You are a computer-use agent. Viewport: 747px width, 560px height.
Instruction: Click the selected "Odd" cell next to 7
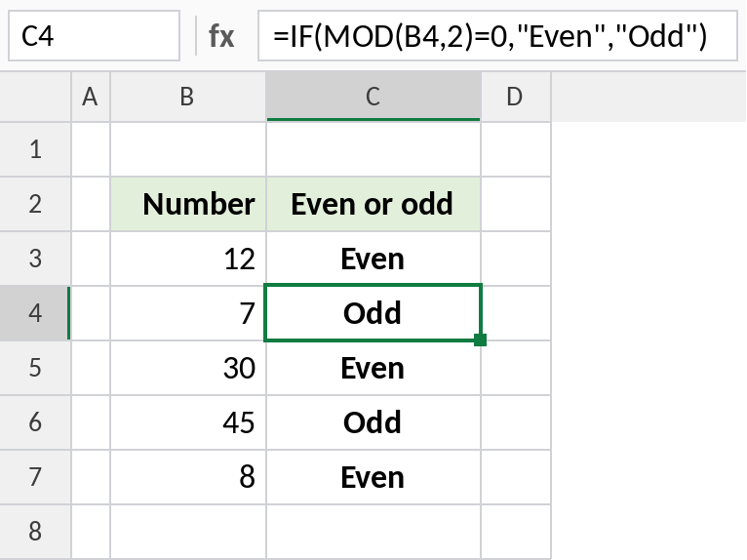[x=373, y=313]
